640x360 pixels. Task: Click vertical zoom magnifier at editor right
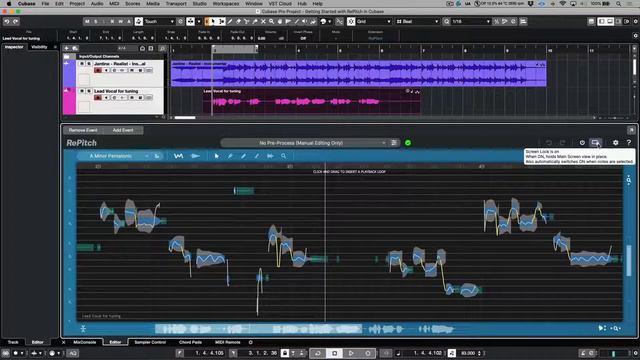(x=629, y=180)
